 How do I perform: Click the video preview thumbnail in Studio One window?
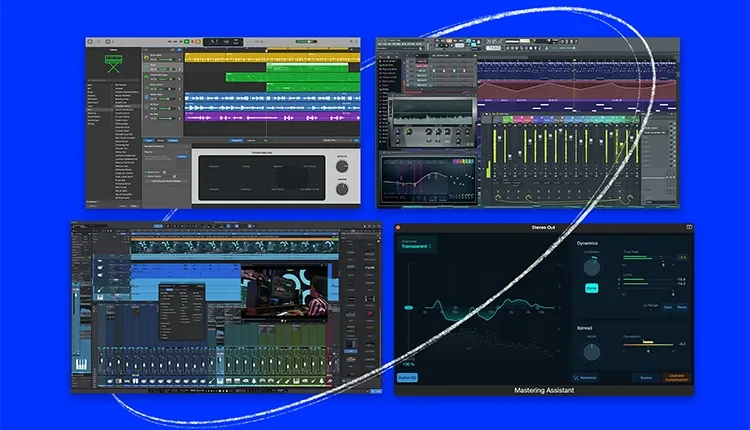coord(286,291)
